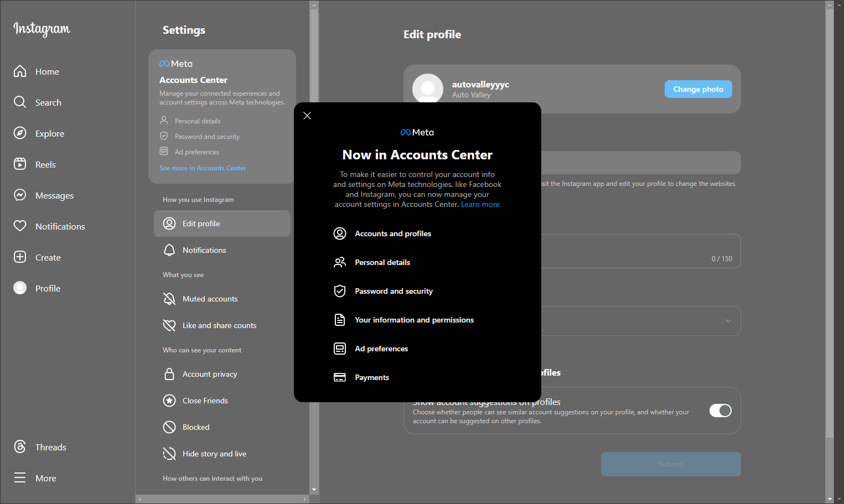
Task: Click the Create plus icon
Action: [x=20, y=257]
